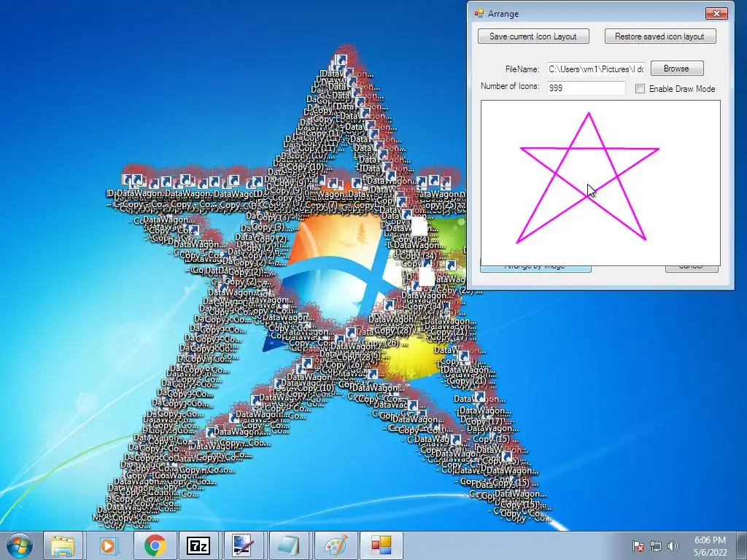
Task: Open the Notepad icon on the taskbar
Action: tap(289, 545)
